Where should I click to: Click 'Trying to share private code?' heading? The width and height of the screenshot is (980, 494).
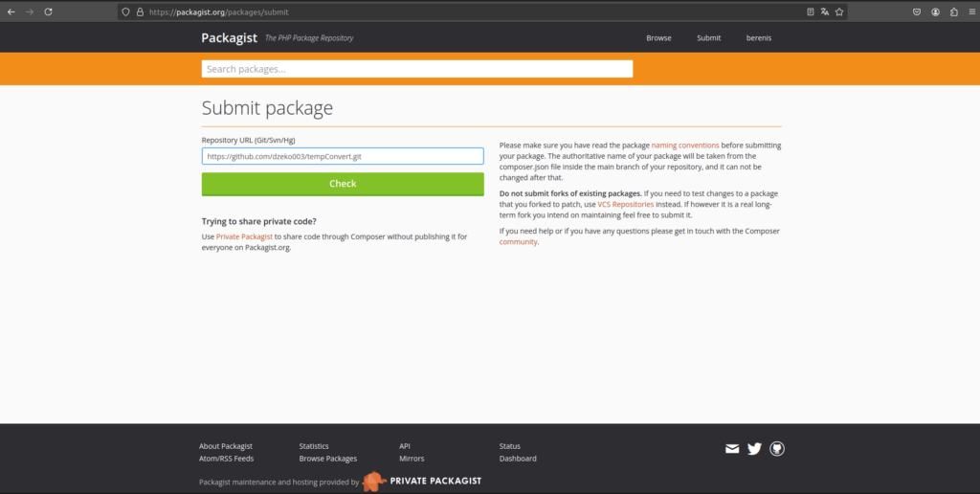[258, 221]
